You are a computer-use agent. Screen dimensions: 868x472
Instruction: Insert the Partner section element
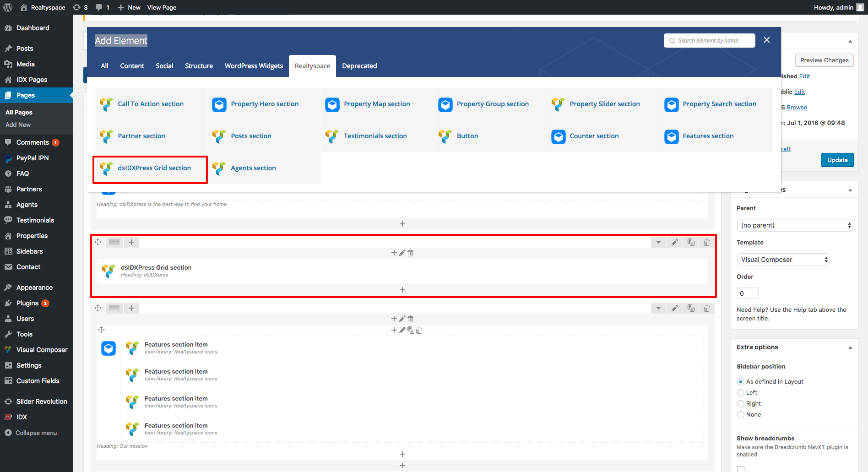click(151, 136)
